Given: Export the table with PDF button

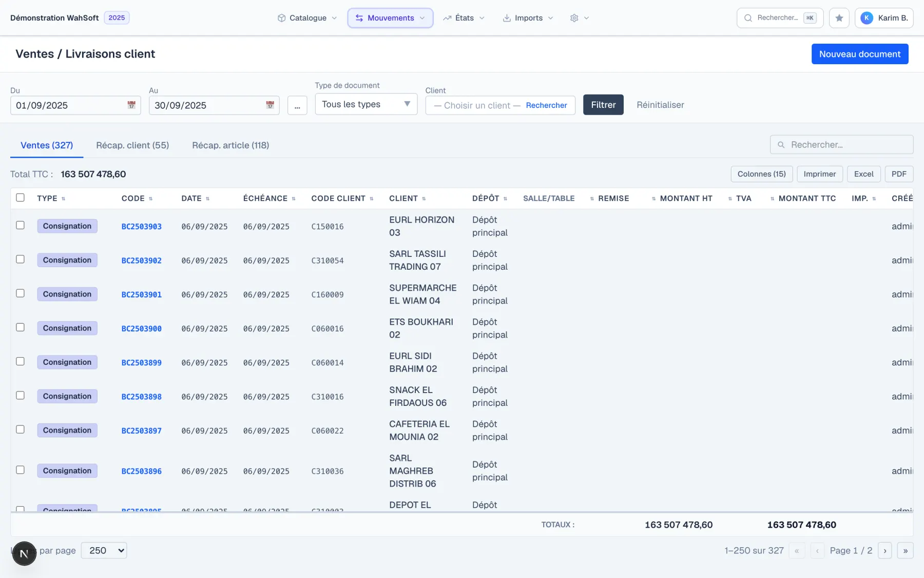Looking at the screenshot, I should click(x=899, y=174).
